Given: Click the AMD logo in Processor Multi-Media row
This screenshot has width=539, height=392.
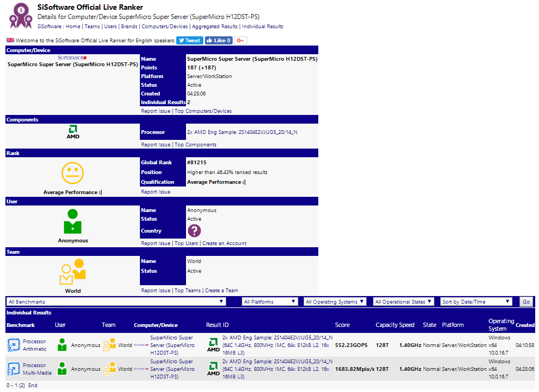Looking at the screenshot, I should coord(213,369).
